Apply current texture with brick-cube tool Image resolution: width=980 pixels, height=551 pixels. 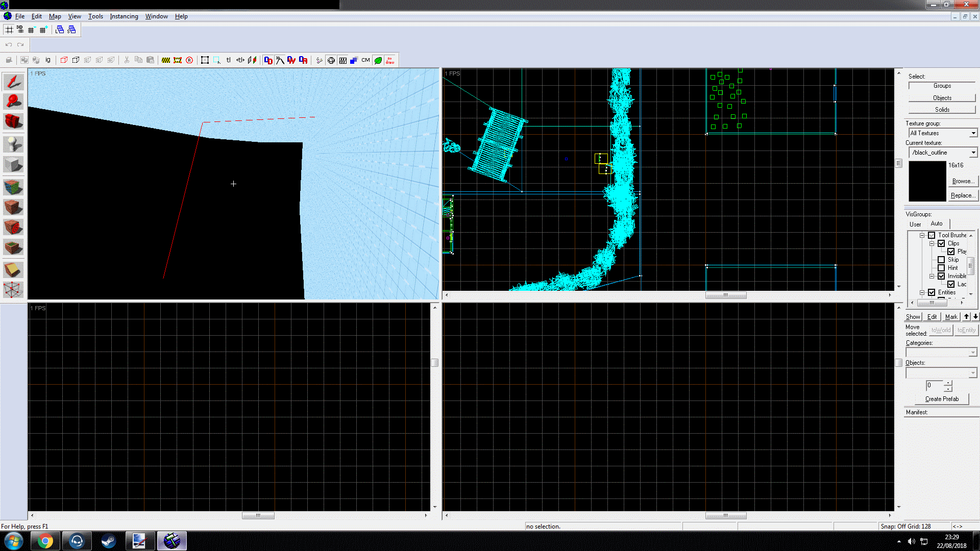(x=13, y=207)
